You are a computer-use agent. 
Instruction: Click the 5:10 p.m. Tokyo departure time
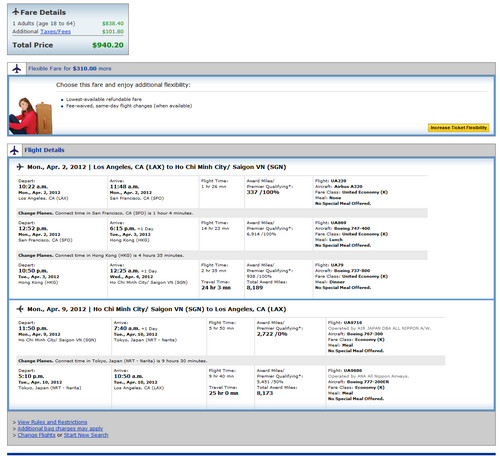[x=31, y=376]
